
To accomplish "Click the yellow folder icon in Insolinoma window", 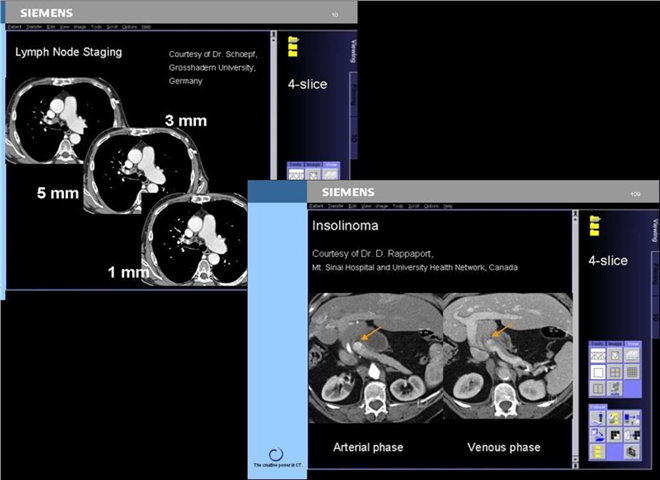I will tap(595, 227).
